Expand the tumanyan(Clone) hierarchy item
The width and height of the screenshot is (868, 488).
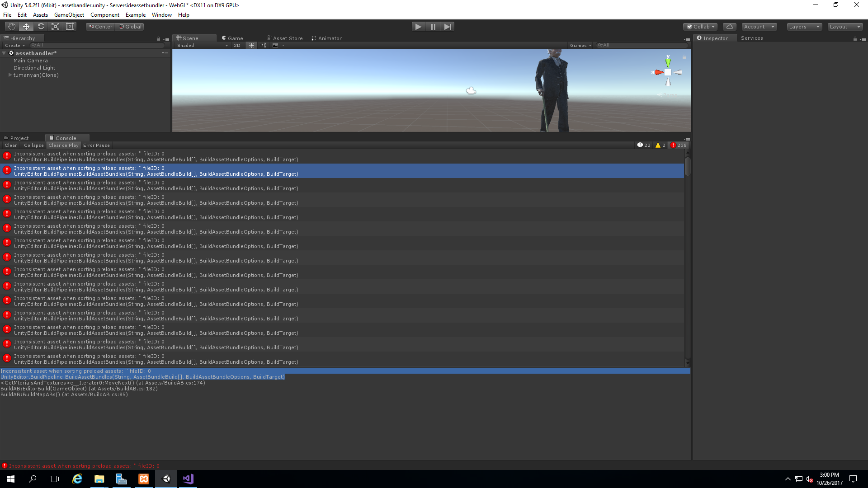pos(10,75)
